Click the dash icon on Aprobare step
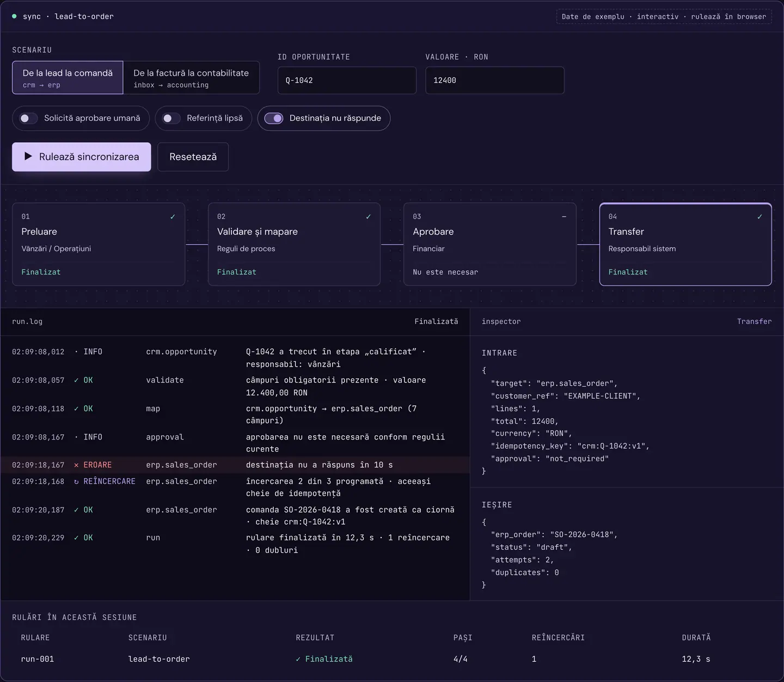The height and width of the screenshot is (682, 784). click(x=564, y=217)
